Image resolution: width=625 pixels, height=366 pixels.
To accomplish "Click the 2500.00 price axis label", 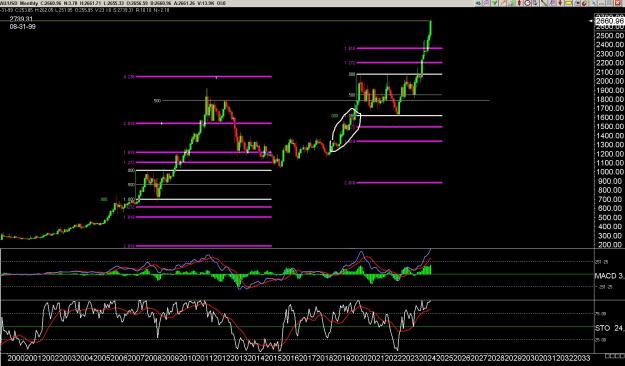I will (610, 35).
